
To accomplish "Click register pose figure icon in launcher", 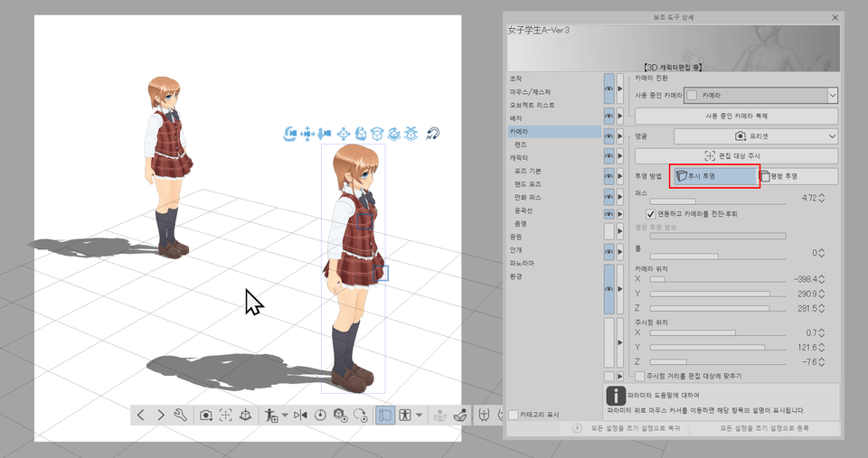I will pos(271,415).
